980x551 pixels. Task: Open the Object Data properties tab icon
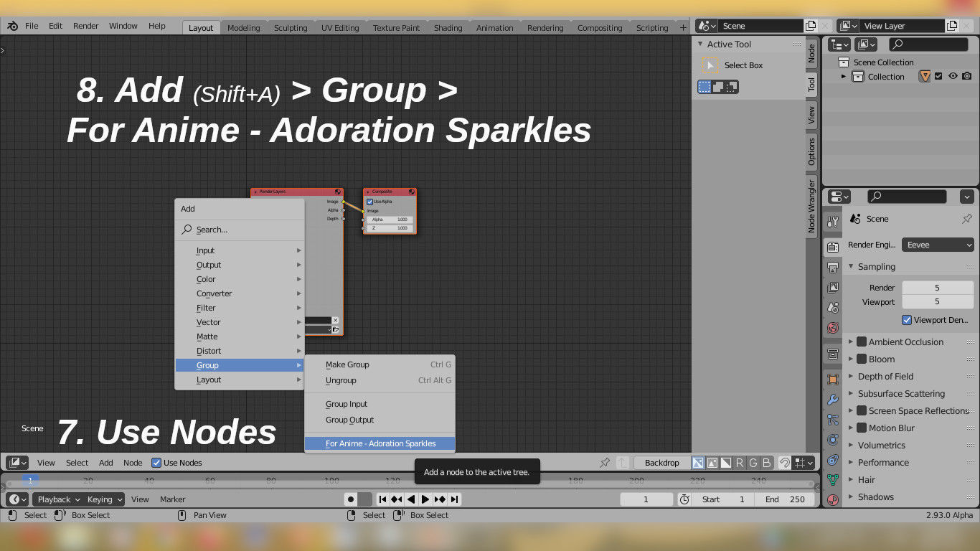832,479
